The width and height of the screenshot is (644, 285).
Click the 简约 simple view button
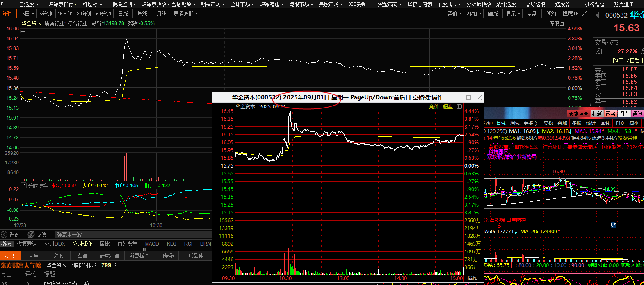pyautogui.click(x=551, y=14)
